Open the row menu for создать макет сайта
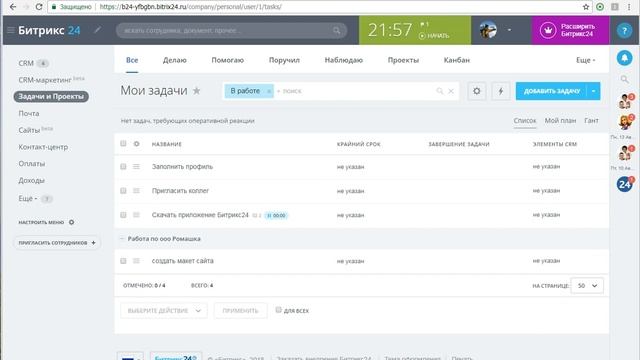Image resolution: width=640 pixels, height=360 pixels. [x=136, y=261]
